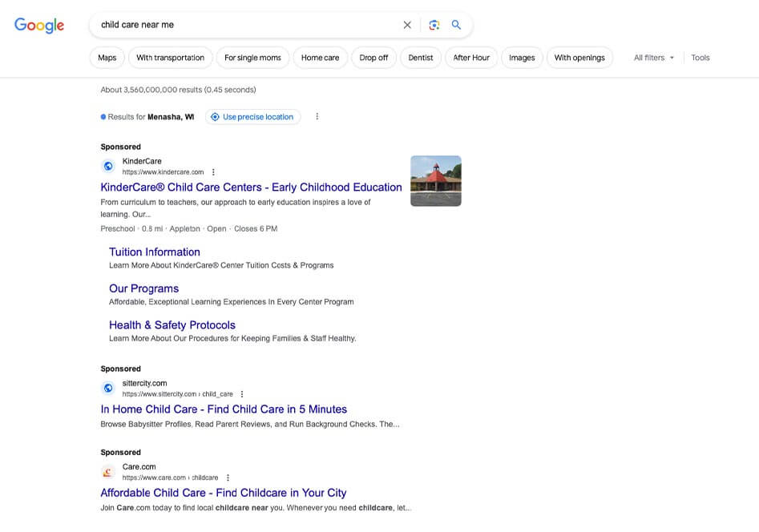Apply the With openings filter

click(579, 58)
